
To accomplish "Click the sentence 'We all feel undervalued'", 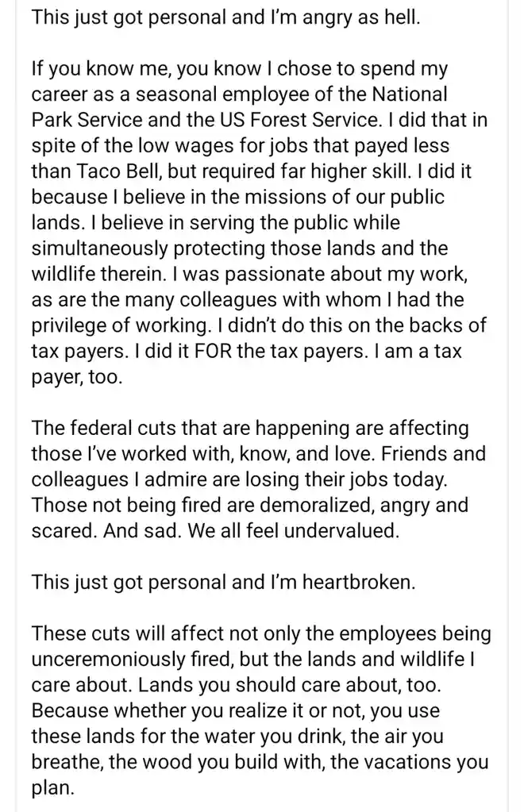I will coord(294,531).
